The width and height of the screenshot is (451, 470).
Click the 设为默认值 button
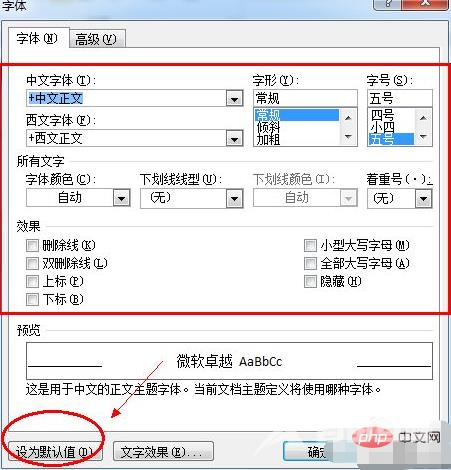tap(55, 452)
